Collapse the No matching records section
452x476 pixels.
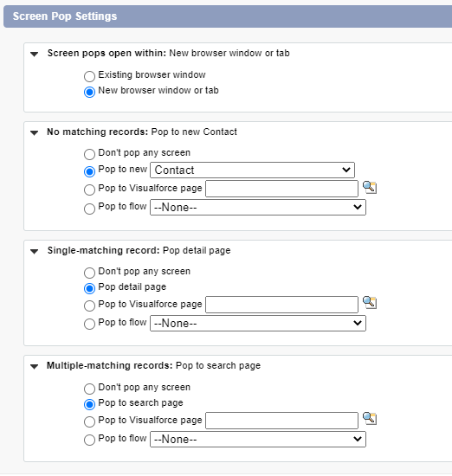(x=35, y=133)
